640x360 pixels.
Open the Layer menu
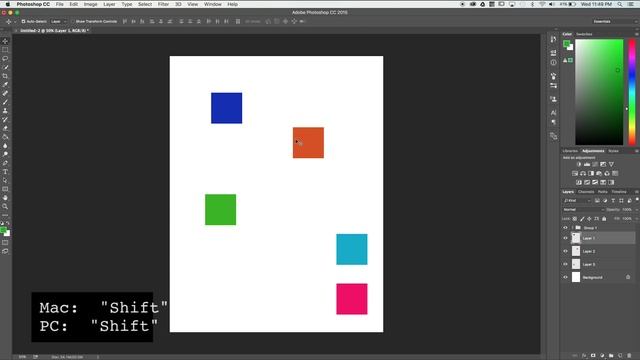(109, 4)
